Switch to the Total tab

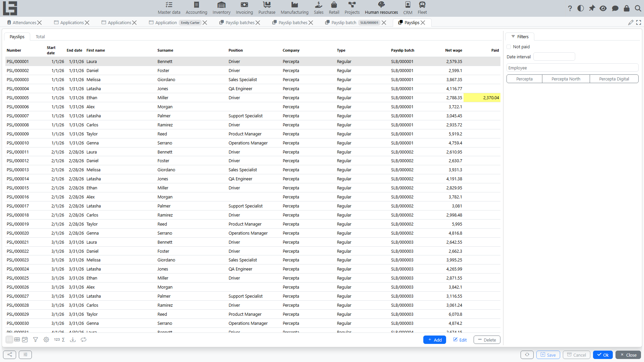coord(40,37)
